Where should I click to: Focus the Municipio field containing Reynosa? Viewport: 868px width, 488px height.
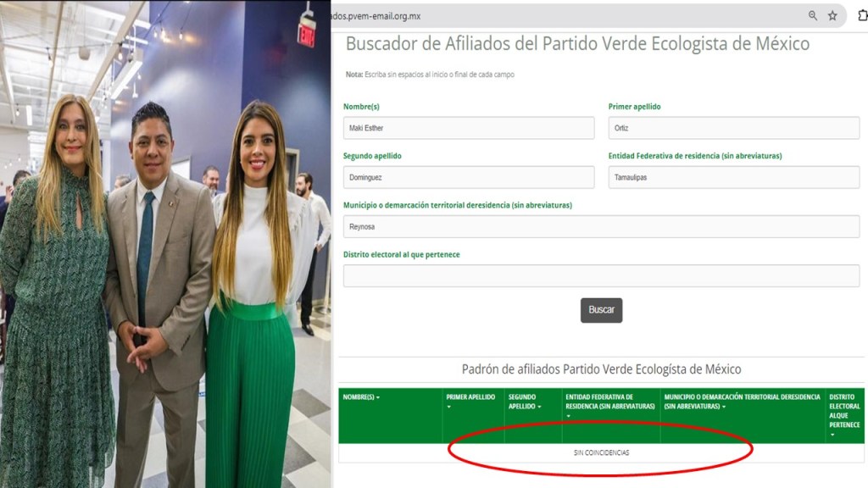click(601, 226)
